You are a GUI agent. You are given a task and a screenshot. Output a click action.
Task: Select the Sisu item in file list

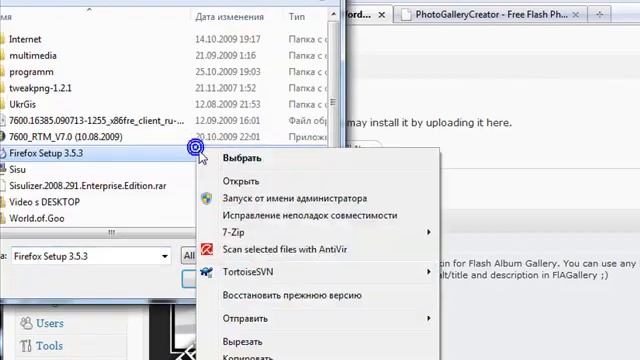click(x=98, y=169)
